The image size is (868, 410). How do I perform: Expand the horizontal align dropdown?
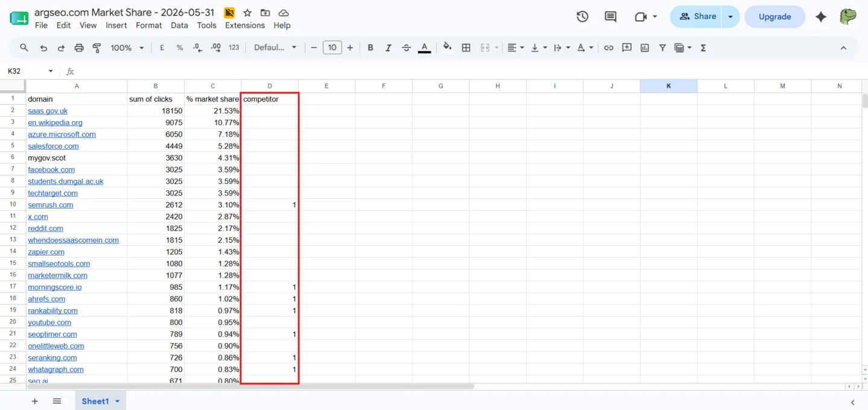[x=522, y=48]
